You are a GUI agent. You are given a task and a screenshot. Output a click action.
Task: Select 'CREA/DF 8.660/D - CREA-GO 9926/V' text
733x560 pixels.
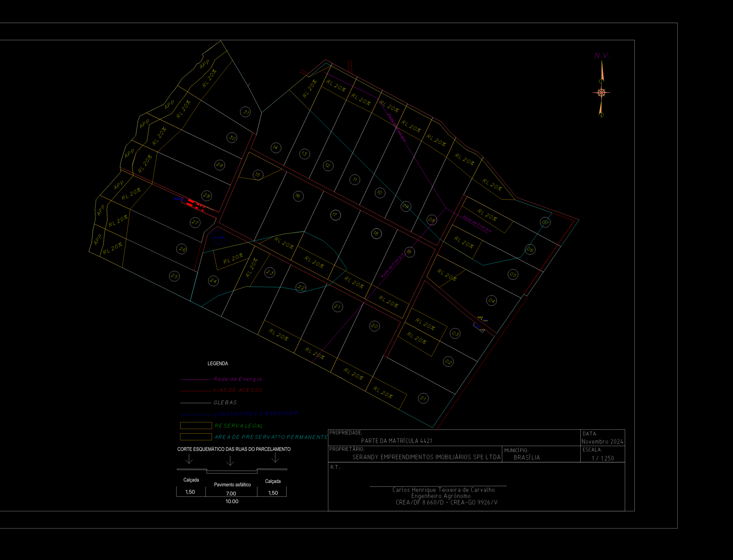click(446, 502)
